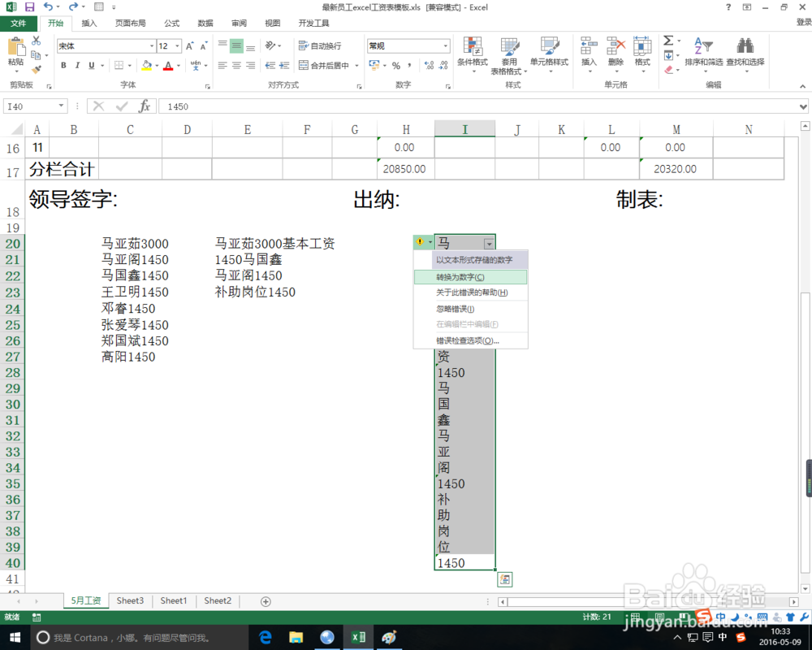Toggle Italic formatting
Image resolution: width=812 pixels, height=650 pixels.
pyautogui.click(x=77, y=65)
